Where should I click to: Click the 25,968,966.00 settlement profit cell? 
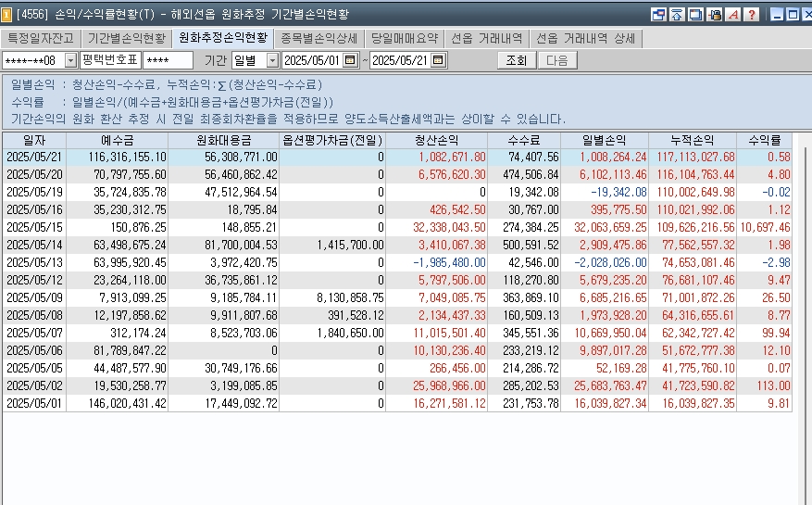(436, 386)
